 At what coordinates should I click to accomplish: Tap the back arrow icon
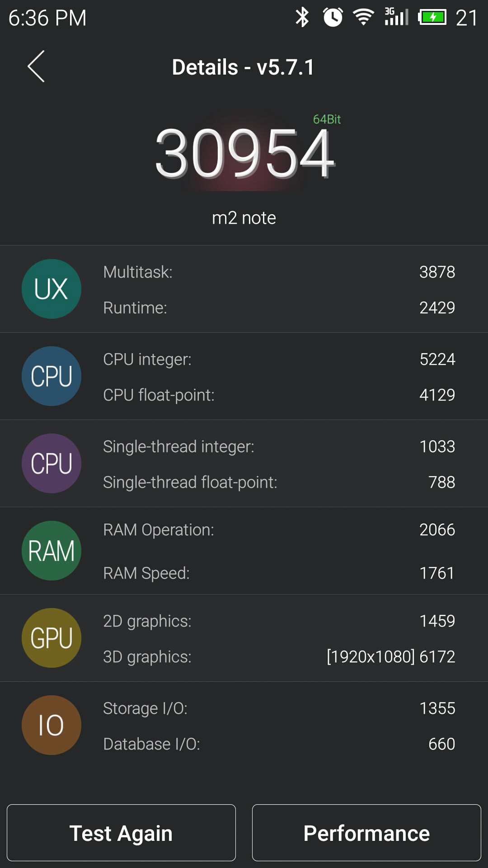(36, 66)
